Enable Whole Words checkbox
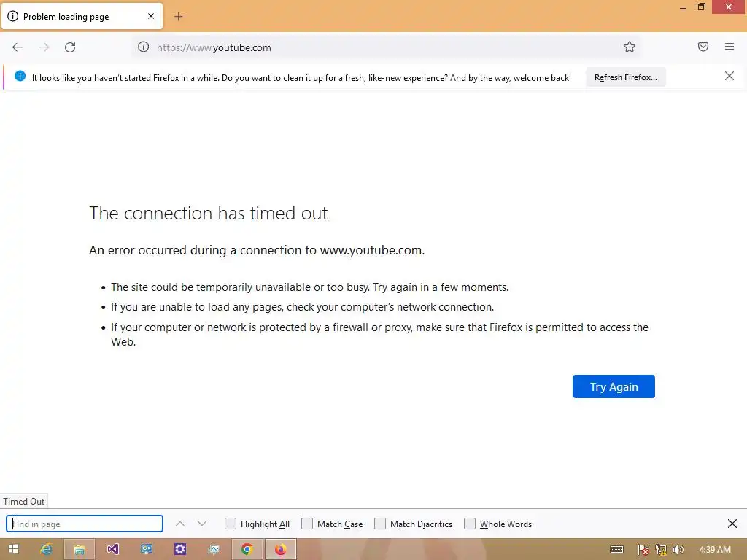 click(470, 524)
